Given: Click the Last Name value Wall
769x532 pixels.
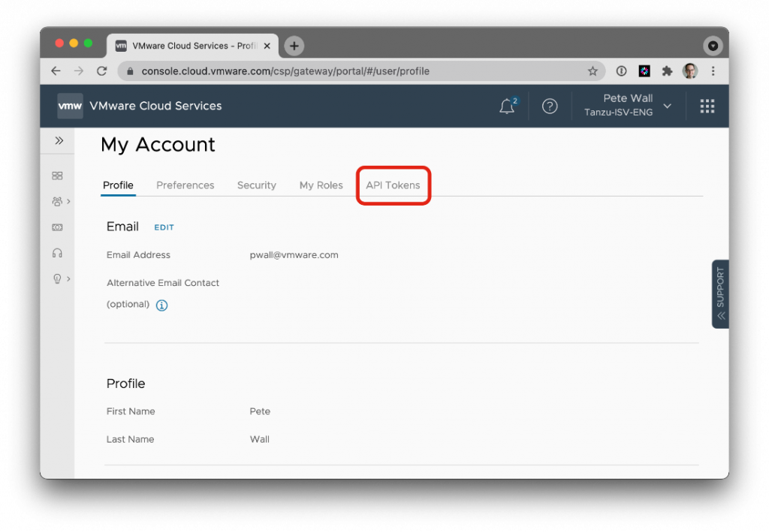Looking at the screenshot, I should pyautogui.click(x=259, y=440).
